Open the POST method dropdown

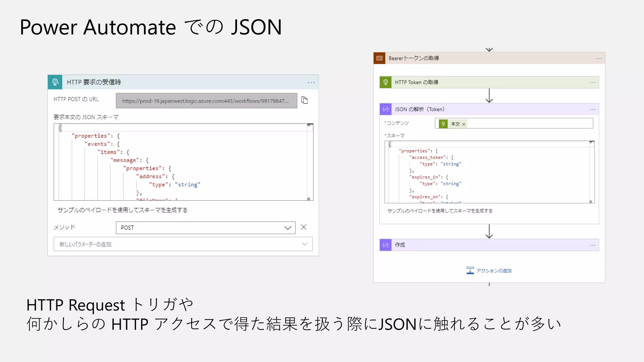pyautogui.click(x=205, y=228)
